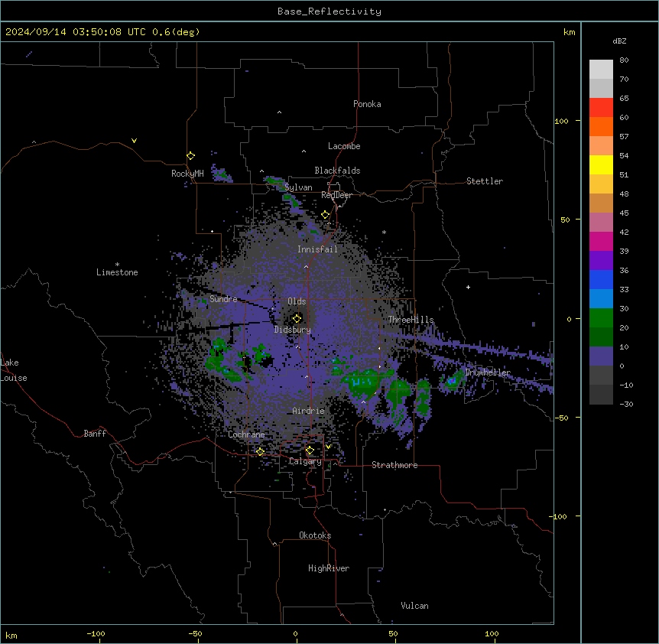Click the Lake Louise label
The height and width of the screenshot is (644, 659).
(14, 370)
